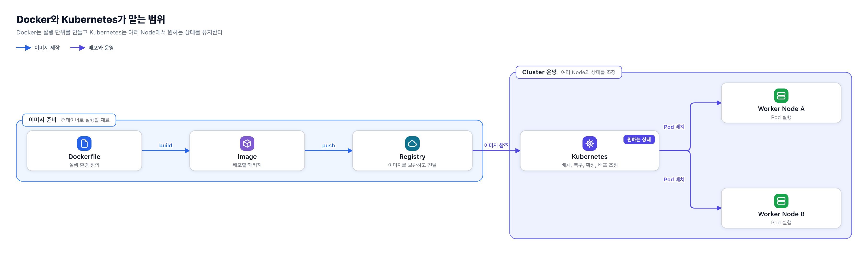Click the teal Registry cloud icon
868x255 pixels.
412,143
